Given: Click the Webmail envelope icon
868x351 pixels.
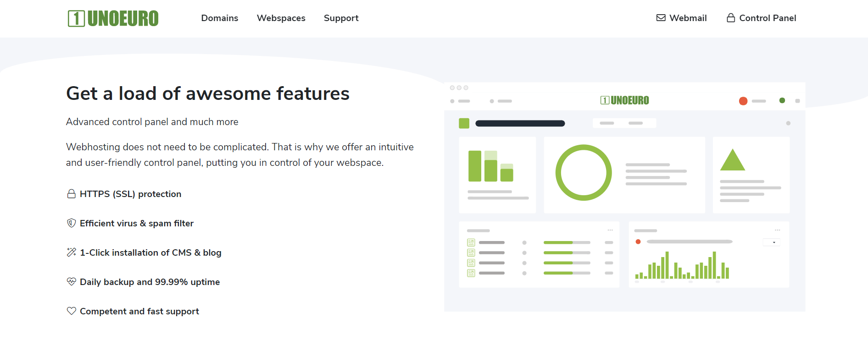Looking at the screenshot, I should pyautogui.click(x=661, y=18).
